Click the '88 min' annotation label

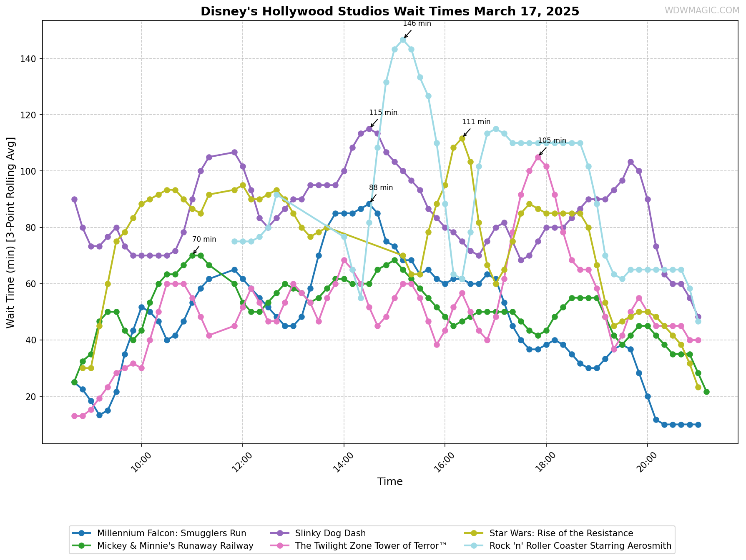click(381, 188)
